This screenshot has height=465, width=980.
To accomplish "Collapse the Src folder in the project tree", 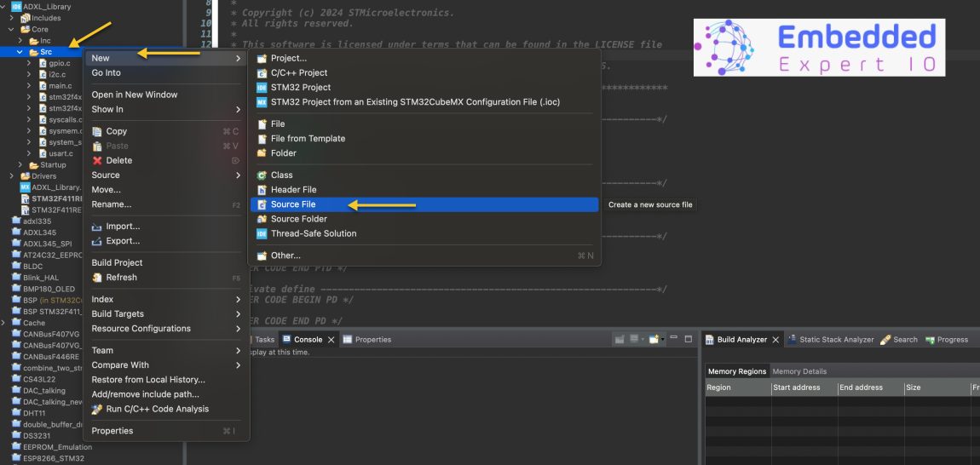I will click(20, 52).
